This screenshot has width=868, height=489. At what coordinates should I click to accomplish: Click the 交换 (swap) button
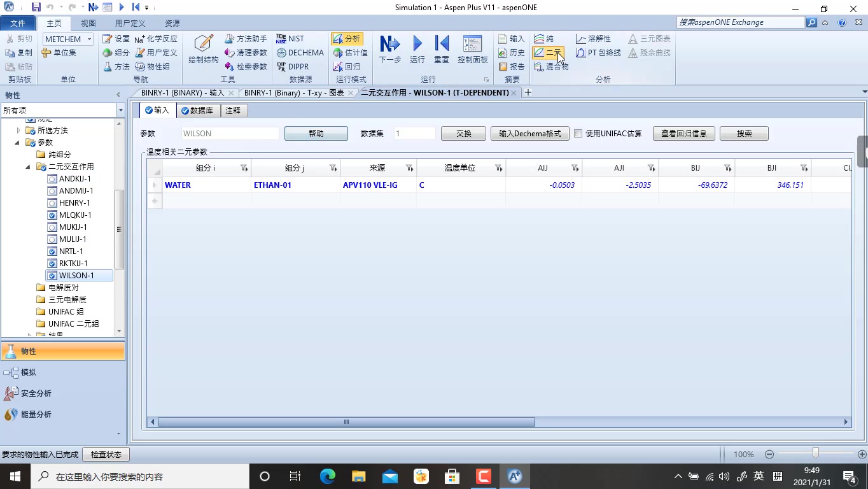click(464, 134)
